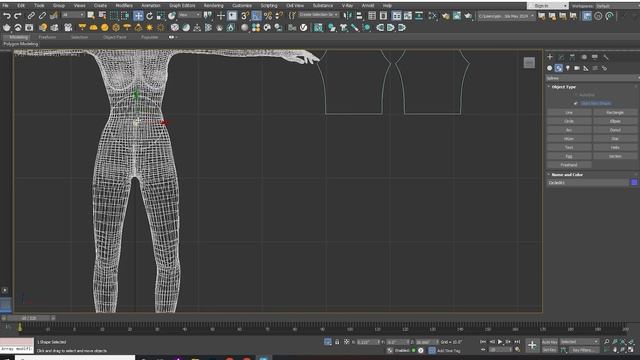
Task: Toggle the Percent Snap icon
Action: tap(268, 16)
